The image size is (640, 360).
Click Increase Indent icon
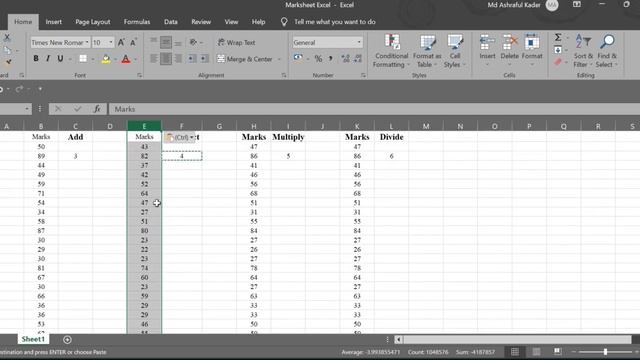pyautogui.click(x=204, y=59)
